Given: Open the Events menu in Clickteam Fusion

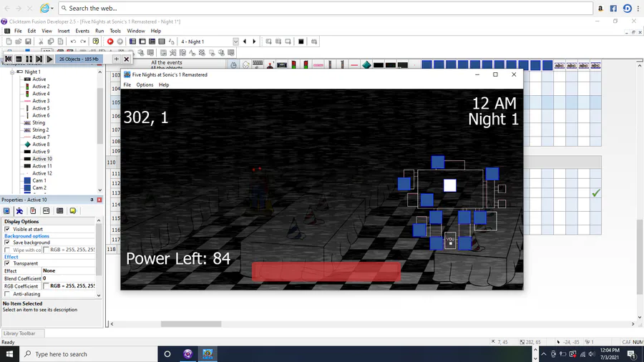Looking at the screenshot, I should click(82, 31).
